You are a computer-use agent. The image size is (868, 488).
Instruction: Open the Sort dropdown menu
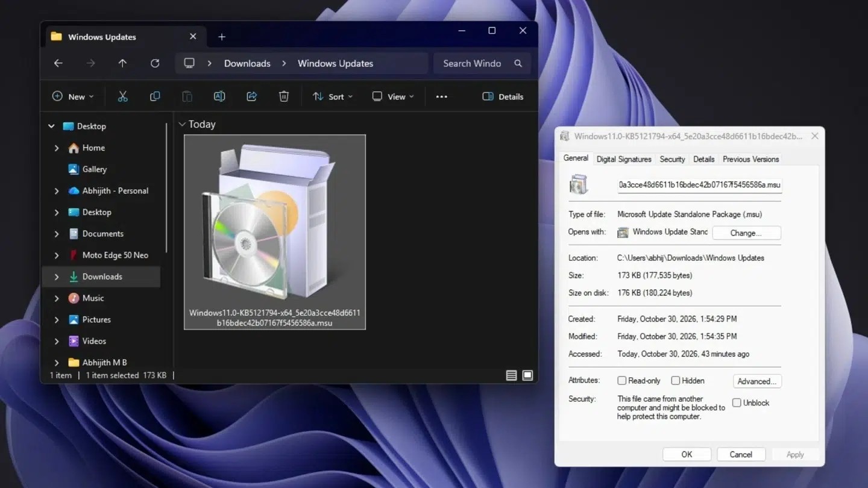[x=333, y=96]
